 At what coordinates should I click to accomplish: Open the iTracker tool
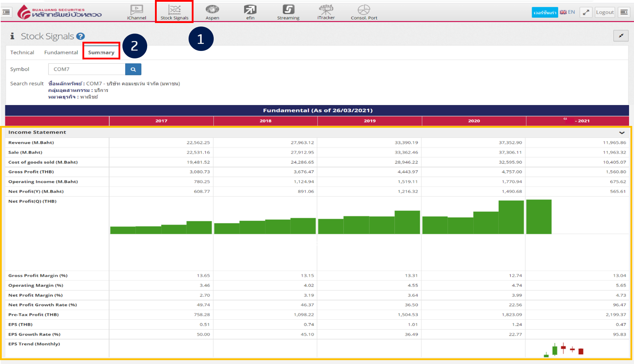(326, 12)
